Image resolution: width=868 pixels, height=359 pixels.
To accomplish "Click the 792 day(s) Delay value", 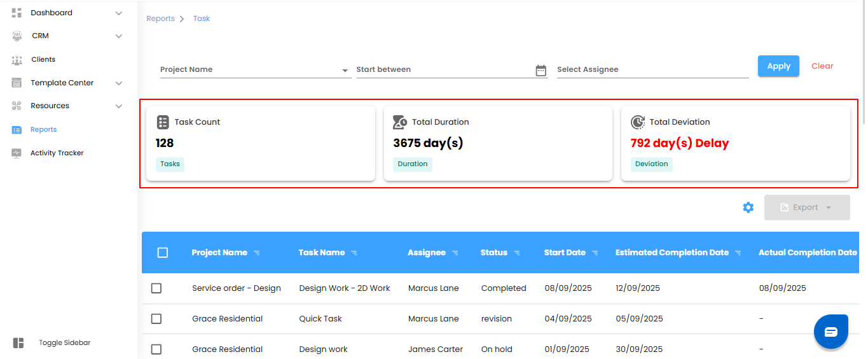I will point(680,143).
